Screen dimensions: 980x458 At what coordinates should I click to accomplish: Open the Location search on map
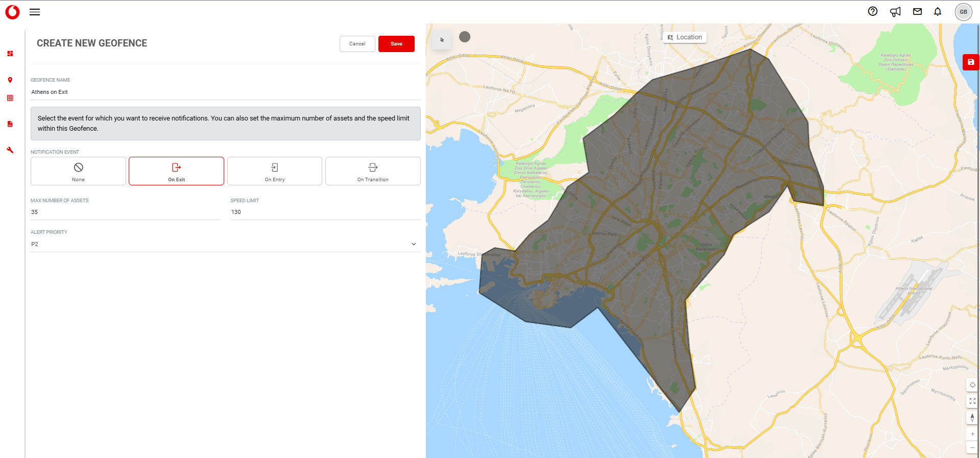pos(685,37)
